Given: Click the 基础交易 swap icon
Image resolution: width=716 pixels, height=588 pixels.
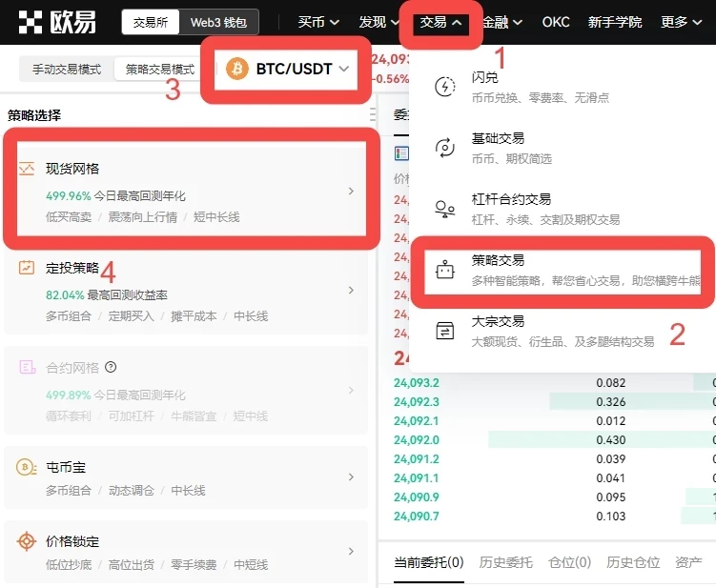Looking at the screenshot, I should (x=445, y=148).
